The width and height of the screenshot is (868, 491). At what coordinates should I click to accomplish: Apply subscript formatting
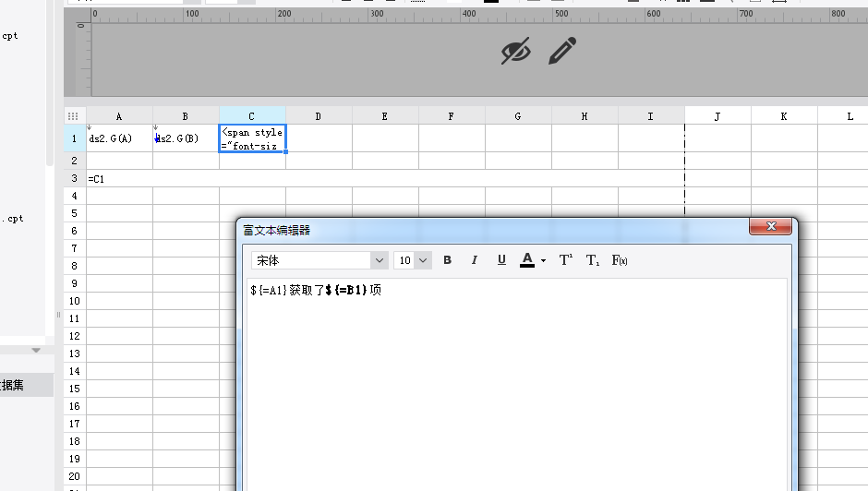(x=592, y=260)
